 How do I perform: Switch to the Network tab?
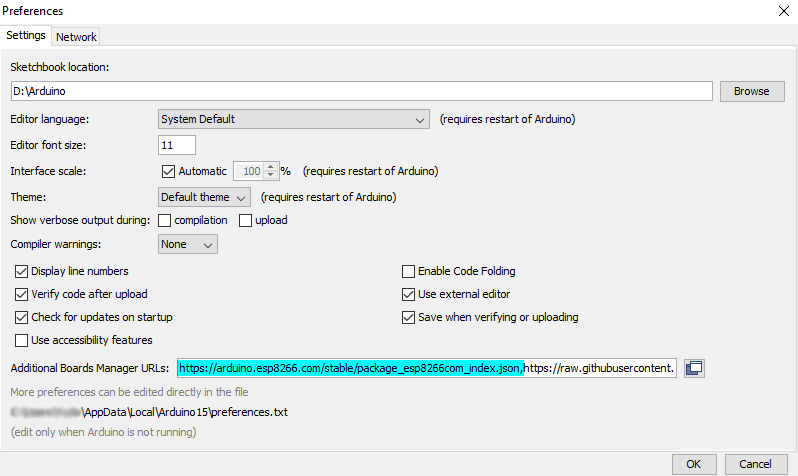point(76,37)
